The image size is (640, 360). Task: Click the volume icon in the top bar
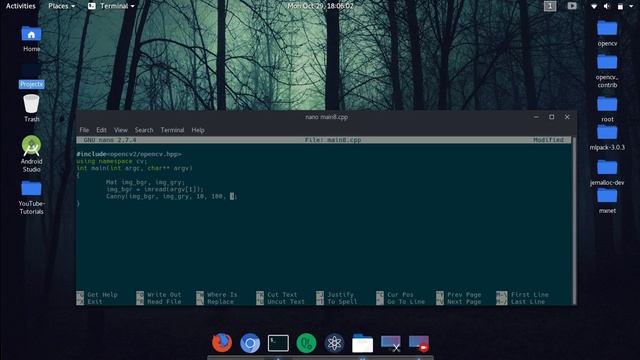[x=607, y=6]
